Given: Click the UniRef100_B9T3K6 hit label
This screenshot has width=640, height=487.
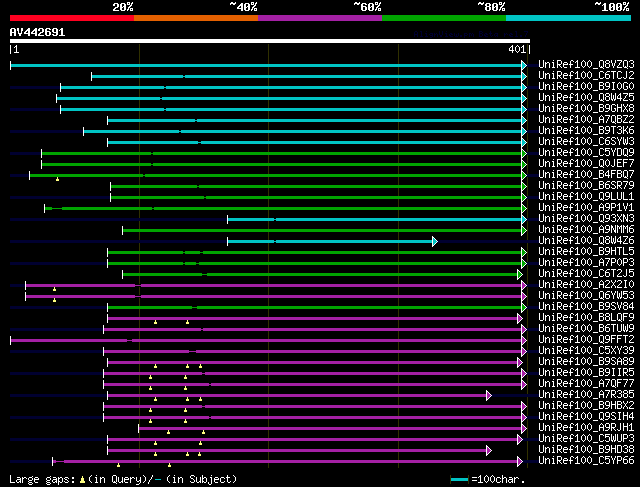Looking at the screenshot, I should (586, 130).
